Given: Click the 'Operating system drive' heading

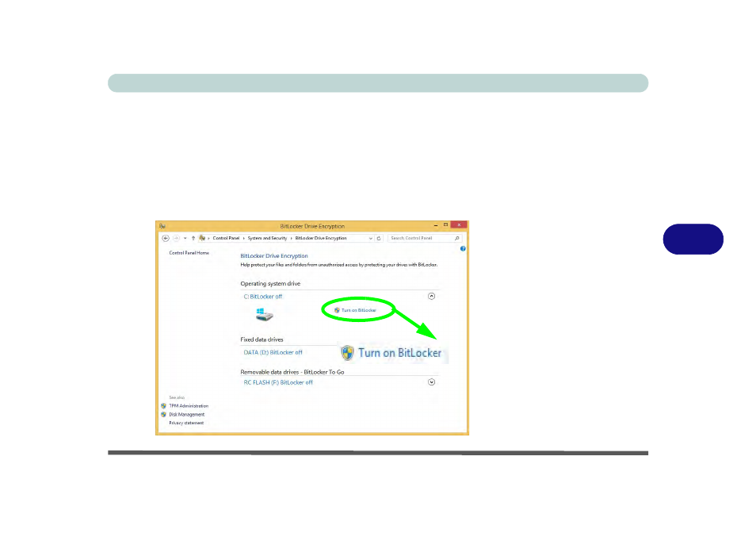Looking at the screenshot, I should coord(270,284).
